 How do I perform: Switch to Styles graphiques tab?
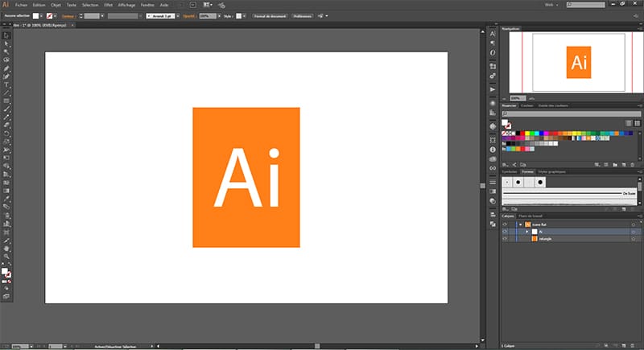click(x=552, y=171)
